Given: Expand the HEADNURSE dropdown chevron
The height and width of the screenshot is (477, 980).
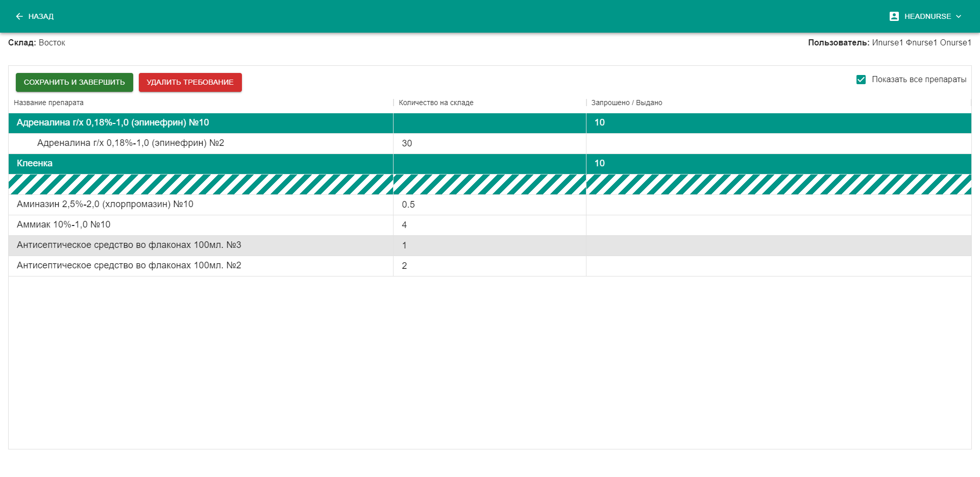Looking at the screenshot, I should 959,16.
